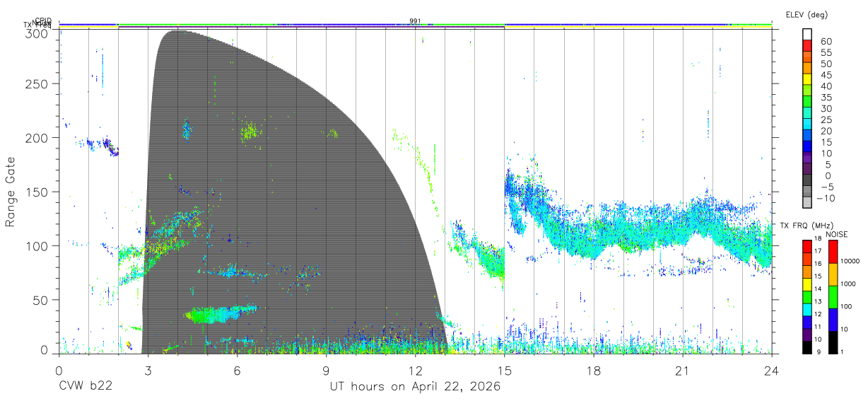
Task: Click the '991' CPID value above the plot
Action: pos(415,21)
